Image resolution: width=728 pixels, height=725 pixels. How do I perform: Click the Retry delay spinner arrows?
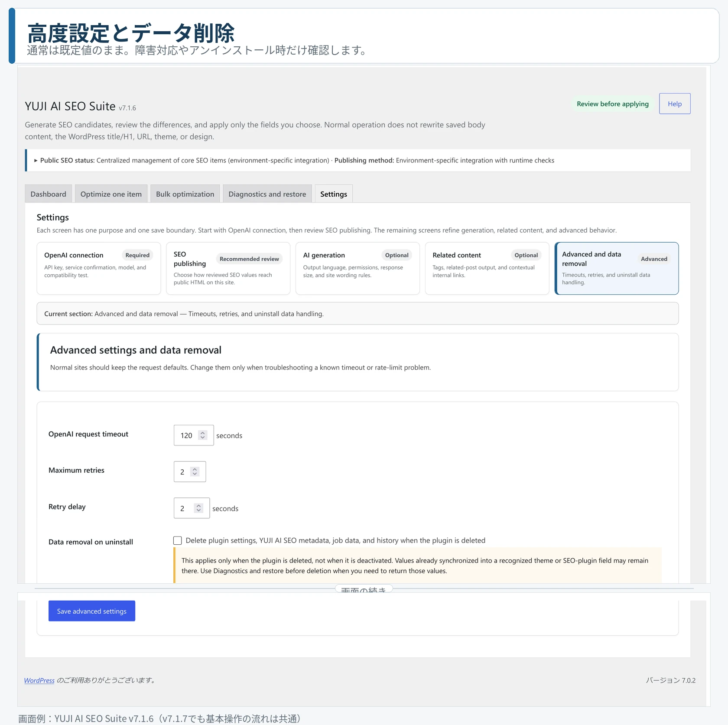[x=198, y=508]
